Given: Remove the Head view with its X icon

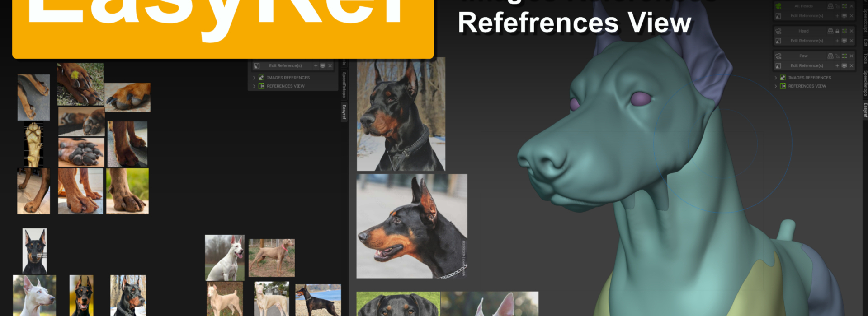Looking at the screenshot, I should tap(851, 31).
